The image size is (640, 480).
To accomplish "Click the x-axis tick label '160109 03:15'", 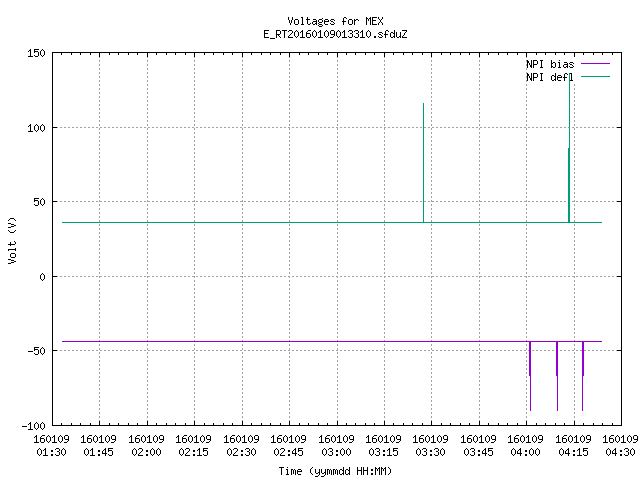I will tap(383, 446).
